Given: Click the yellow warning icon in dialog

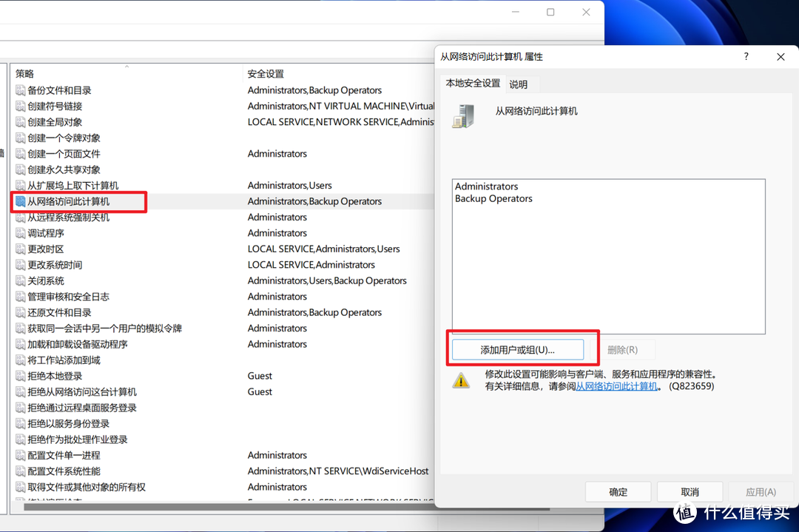Looking at the screenshot, I should (462, 380).
